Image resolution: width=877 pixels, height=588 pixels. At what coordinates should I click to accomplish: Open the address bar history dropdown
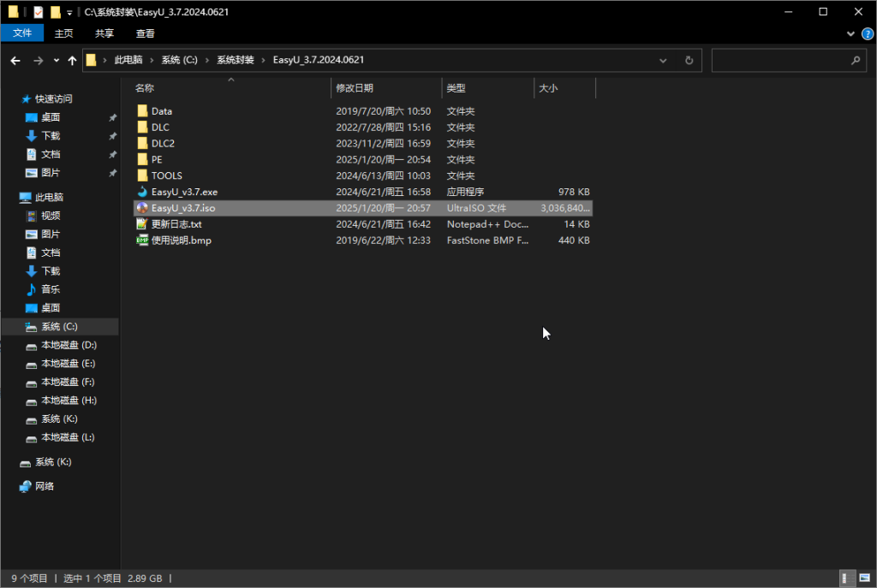(x=663, y=61)
